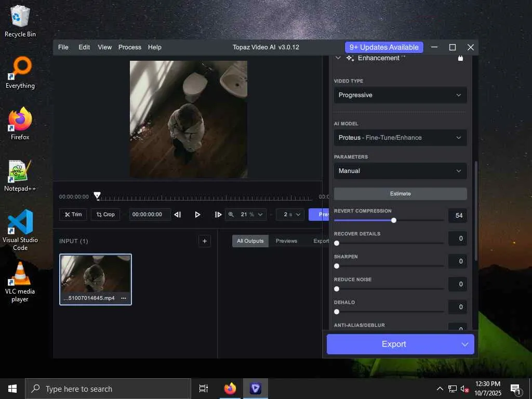The image size is (532, 399).
Task: Open the Export options dropdown arrow
Action: click(x=465, y=344)
